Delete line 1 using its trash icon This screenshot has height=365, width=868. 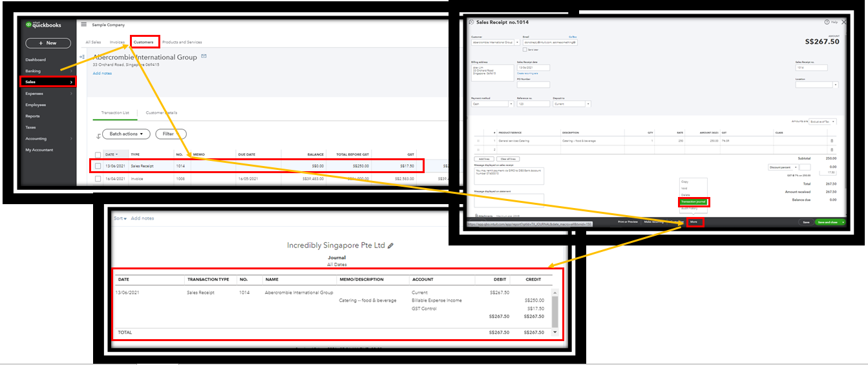832,141
